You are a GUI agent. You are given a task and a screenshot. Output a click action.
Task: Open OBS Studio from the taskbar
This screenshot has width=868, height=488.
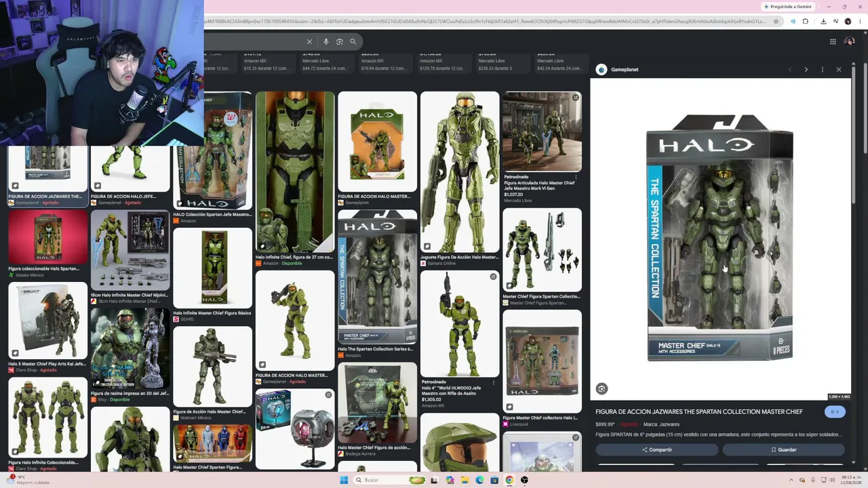coord(524,480)
